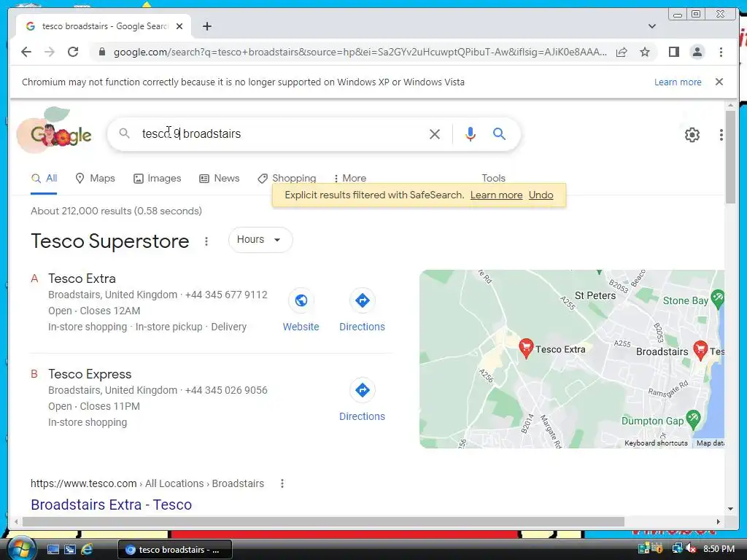Bookmark this page with the star
The height and width of the screenshot is (560, 747).
(x=645, y=52)
